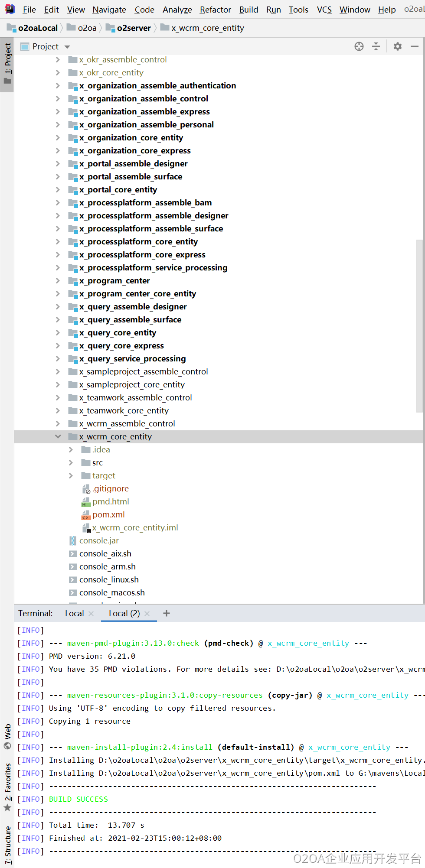Click the x_wcrm_core_entity link in pmd-check line
Image resolution: width=425 pixels, height=868 pixels.
(308, 643)
